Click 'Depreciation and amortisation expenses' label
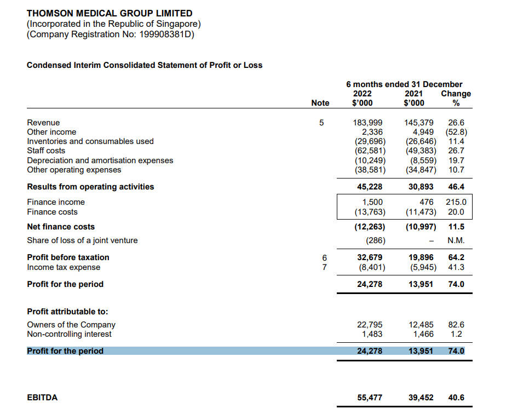Image resolution: width=506 pixels, height=420 pixels. pos(100,160)
